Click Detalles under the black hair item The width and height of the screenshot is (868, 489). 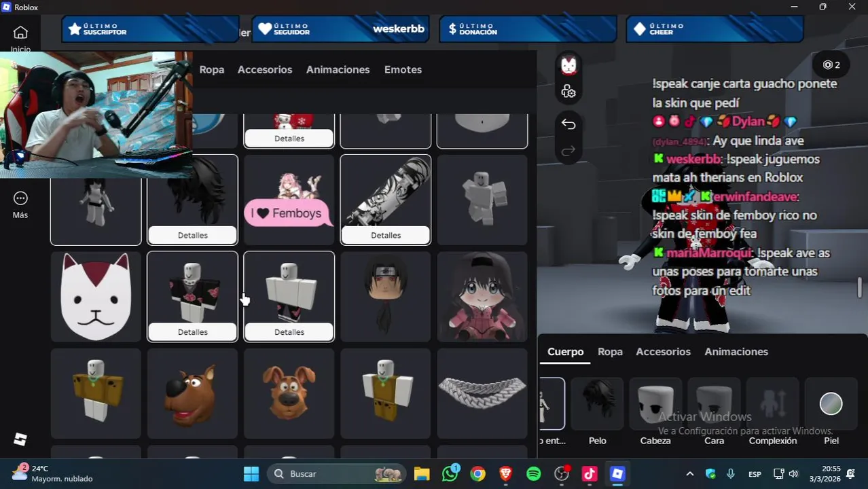click(193, 235)
